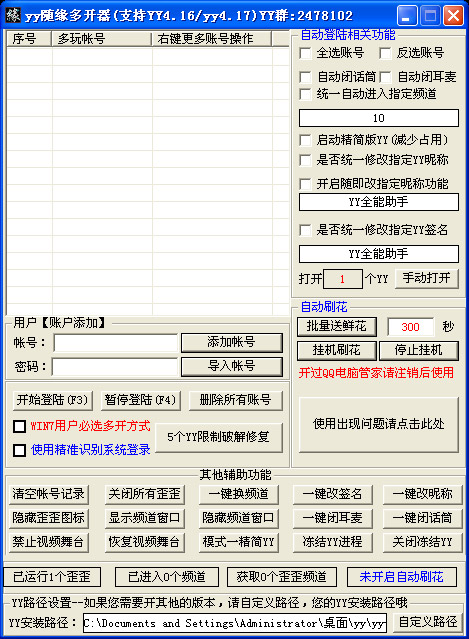This screenshot has height=639, width=469.
Task: Click 一键改昵称 button
Action: click(423, 494)
